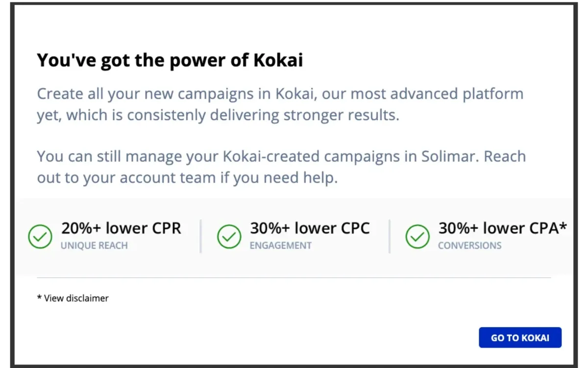Click the ENGAGEMENT label

coord(281,245)
